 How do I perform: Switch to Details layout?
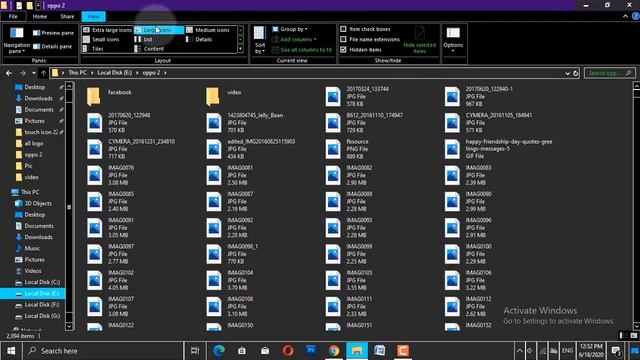199,39
